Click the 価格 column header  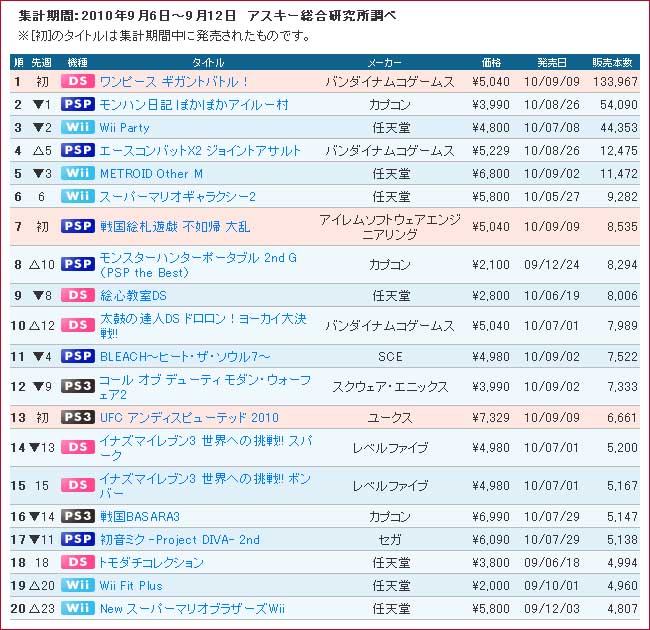(x=491, y=63)
